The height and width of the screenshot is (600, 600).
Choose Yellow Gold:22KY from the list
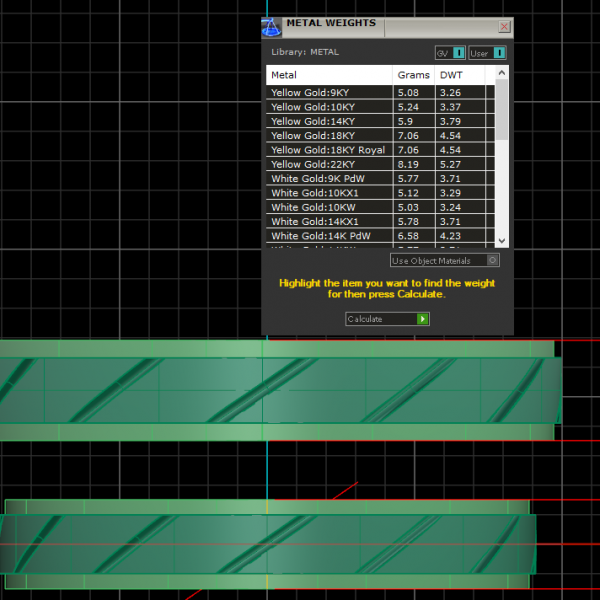tap(328, 164)
